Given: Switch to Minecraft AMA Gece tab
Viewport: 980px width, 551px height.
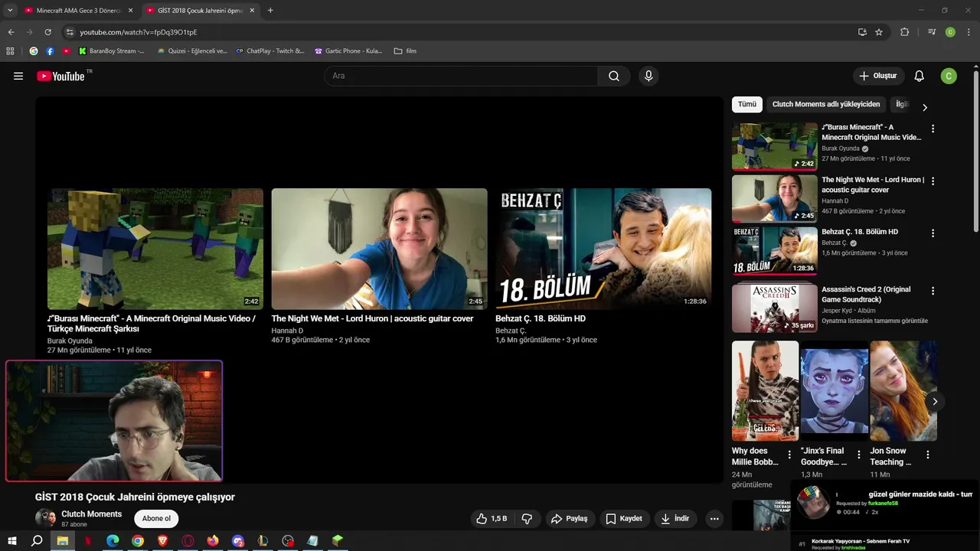Looking at the screenshot, I should coord(78,11).
